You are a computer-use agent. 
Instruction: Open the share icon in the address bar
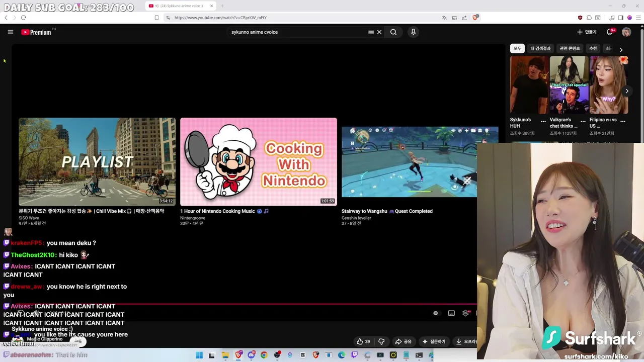point(464,18)
